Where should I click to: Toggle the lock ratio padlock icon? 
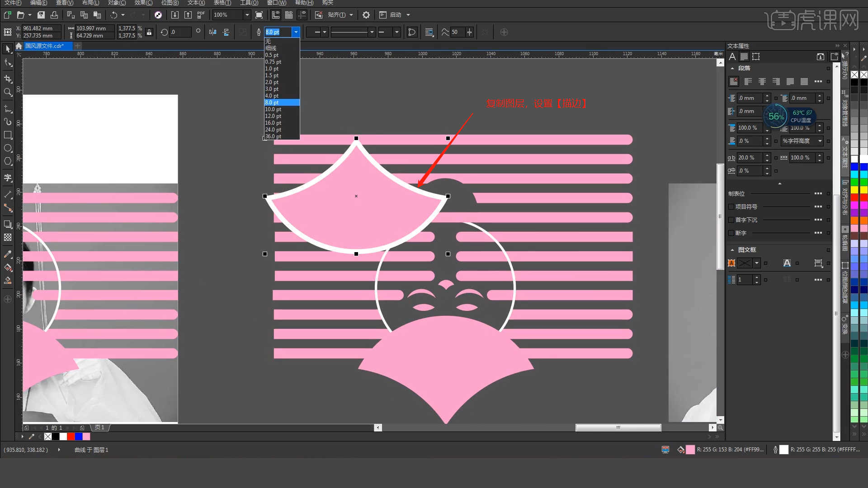click(149, 32)
